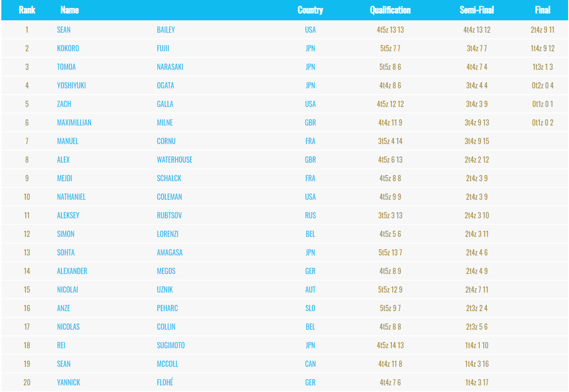The width and height of the screenshot is (569, 392).
Task: Click the MEGOS surname link
Action: pos(166,271)
